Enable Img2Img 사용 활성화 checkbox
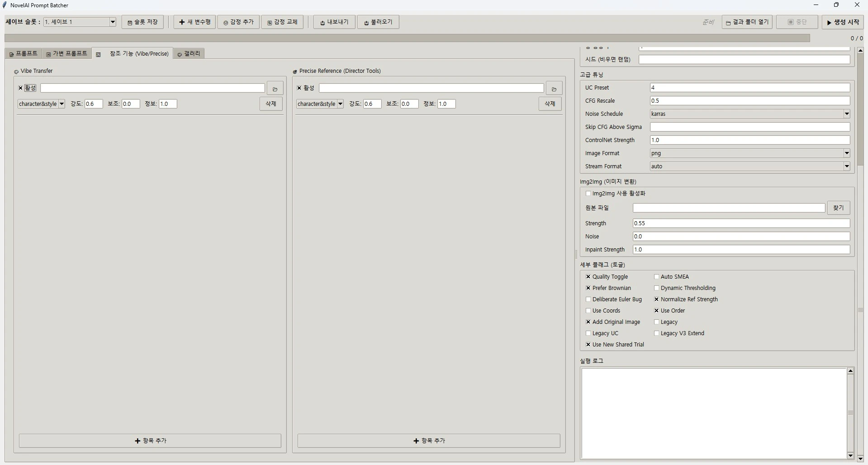Image resolution: width=868 pixels, height=465 pixels. coord(588,193)
